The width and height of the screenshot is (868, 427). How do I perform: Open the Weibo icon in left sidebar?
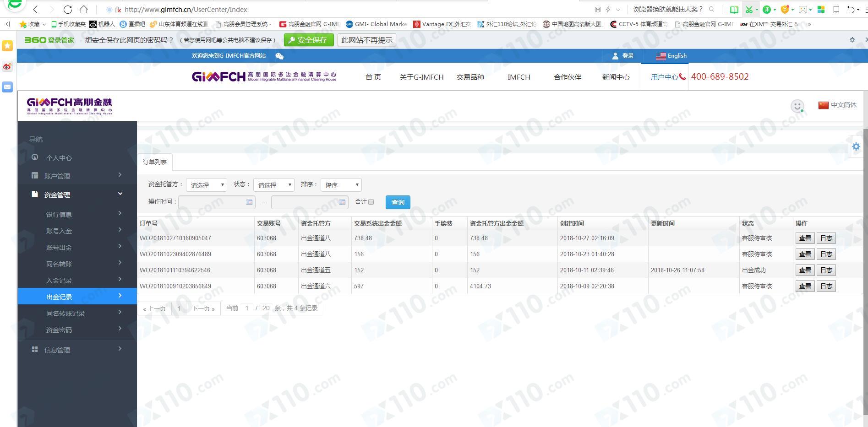click(7, 66)
